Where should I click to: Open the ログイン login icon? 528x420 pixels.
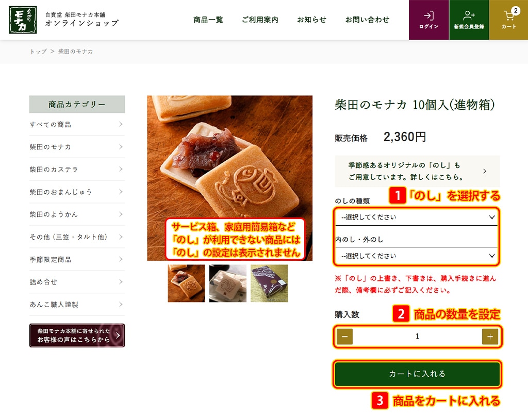coord(428,20)
